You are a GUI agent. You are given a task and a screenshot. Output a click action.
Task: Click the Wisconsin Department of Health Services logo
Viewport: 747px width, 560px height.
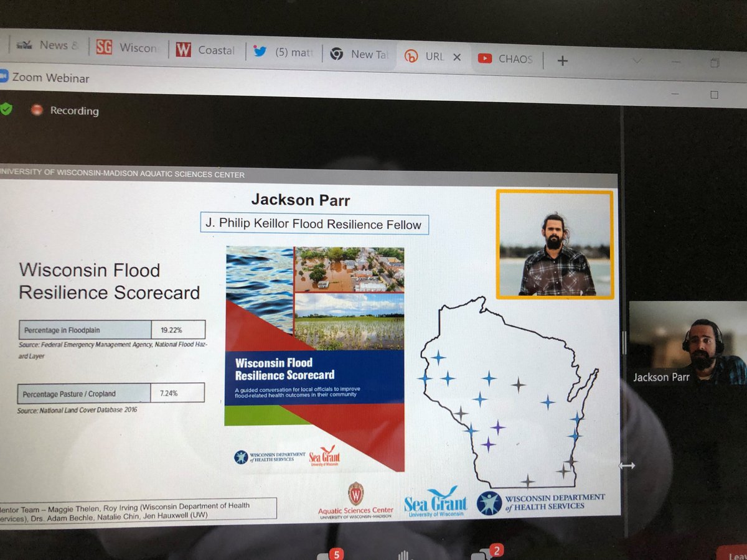pos(540,502)
